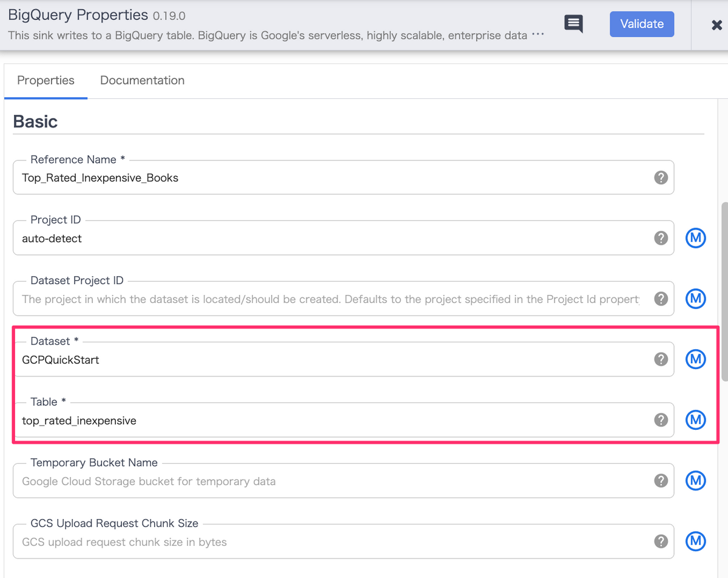
Task: Click the vertical scrollbar thumb
Action: click(x=724, y=291)
